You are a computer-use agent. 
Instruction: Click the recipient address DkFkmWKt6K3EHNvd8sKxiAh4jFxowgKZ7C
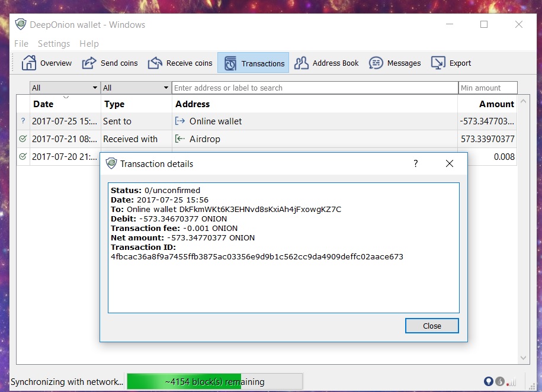[x=260, y=210]
